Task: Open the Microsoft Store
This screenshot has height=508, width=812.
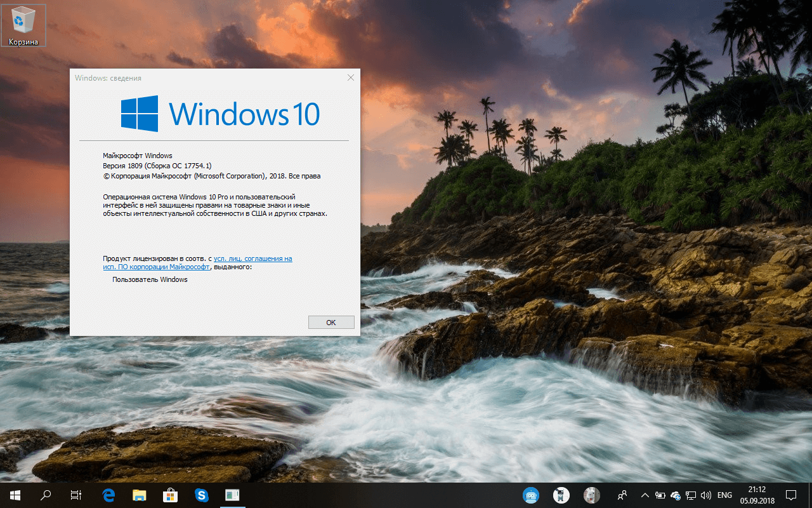Action: pos(170,495)
